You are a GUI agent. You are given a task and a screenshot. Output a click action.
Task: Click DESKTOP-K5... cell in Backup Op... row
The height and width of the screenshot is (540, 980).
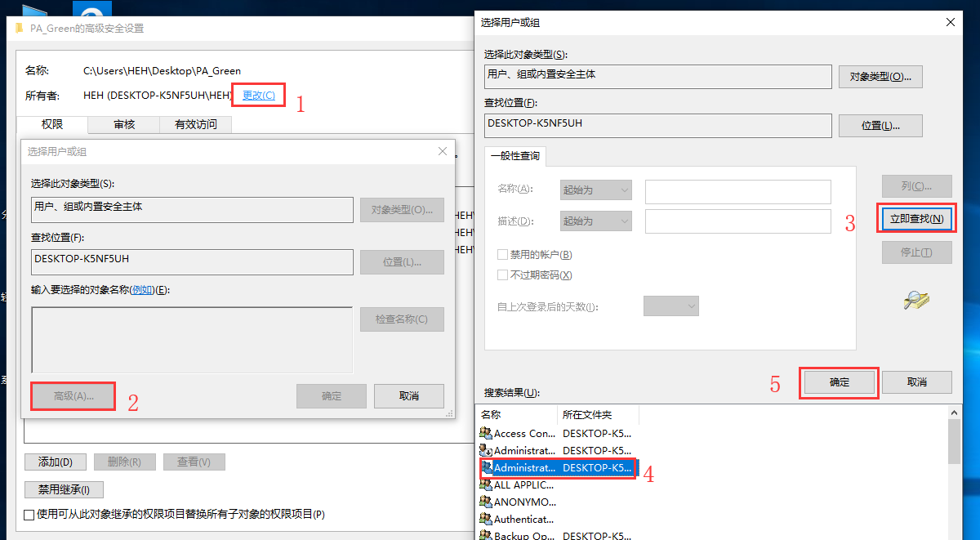(x=597, y=535)
